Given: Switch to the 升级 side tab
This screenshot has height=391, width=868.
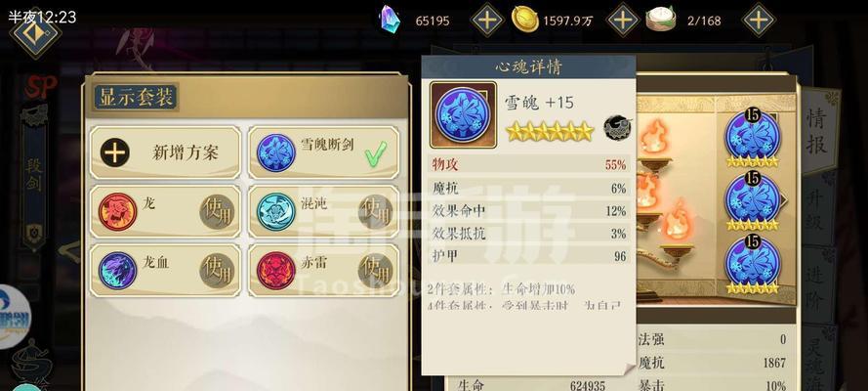Looking at the screenshot, I should click(x=815, y=207).
